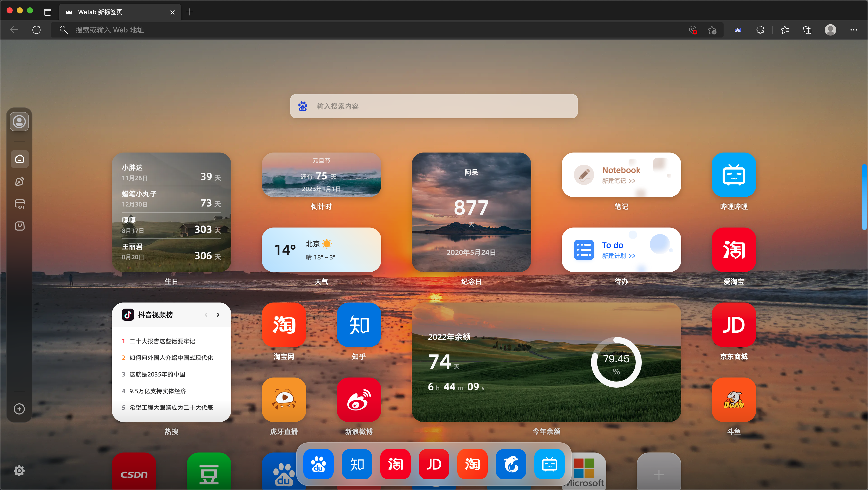Switch to the shopping bag sidebar category

pos(20,226)
